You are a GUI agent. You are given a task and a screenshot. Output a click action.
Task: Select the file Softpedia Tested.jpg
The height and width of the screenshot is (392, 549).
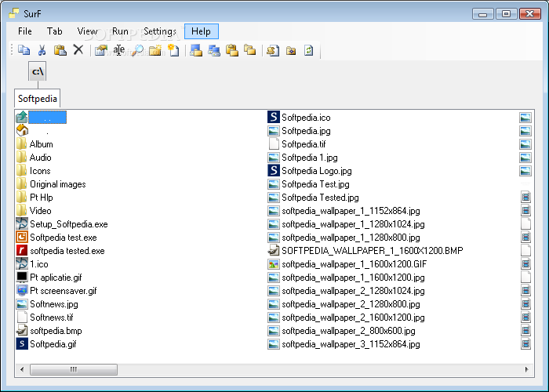pos(320,197)
